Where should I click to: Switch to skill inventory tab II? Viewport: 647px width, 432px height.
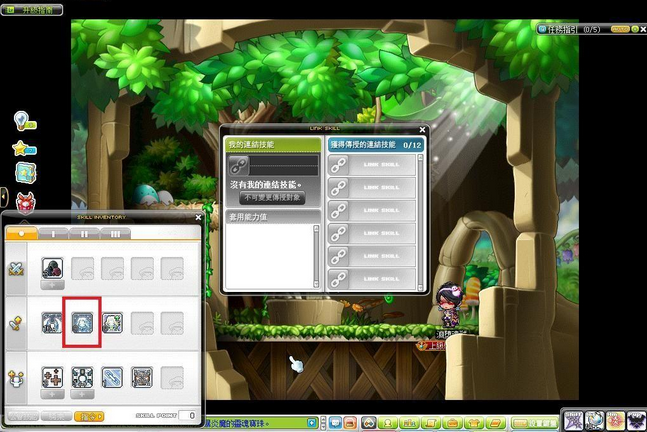84,232
